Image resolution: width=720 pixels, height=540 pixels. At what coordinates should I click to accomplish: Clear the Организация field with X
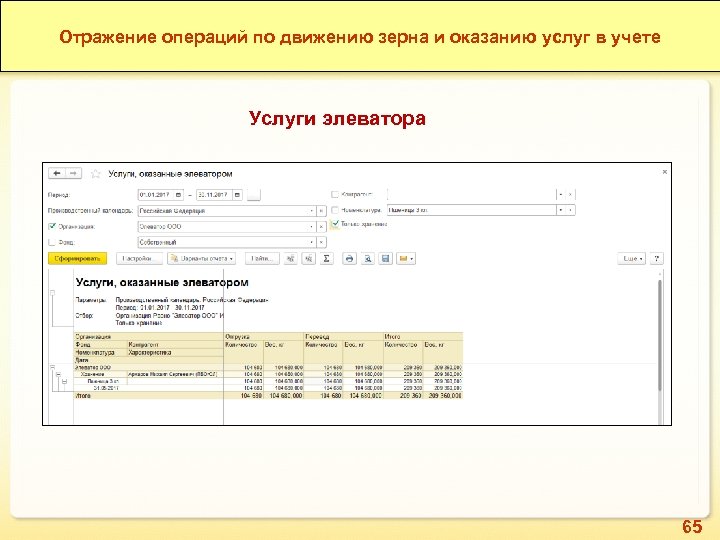tap(321, 226)
